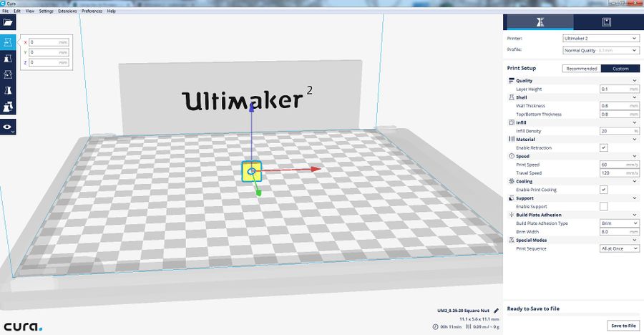
Task: Select the Per Model Settings tool
Action: (x=8, y=107)
